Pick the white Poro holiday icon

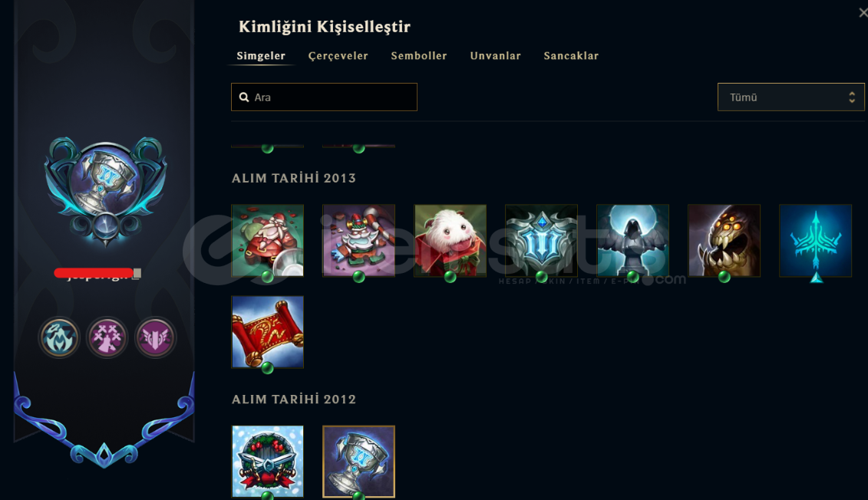tap(450, 241)
